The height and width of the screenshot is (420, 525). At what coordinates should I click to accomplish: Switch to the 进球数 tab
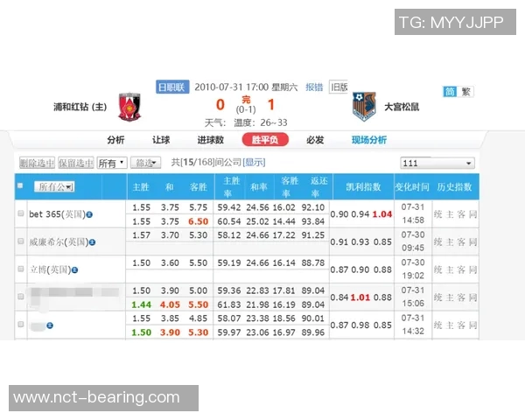click(x=210, y=140)
